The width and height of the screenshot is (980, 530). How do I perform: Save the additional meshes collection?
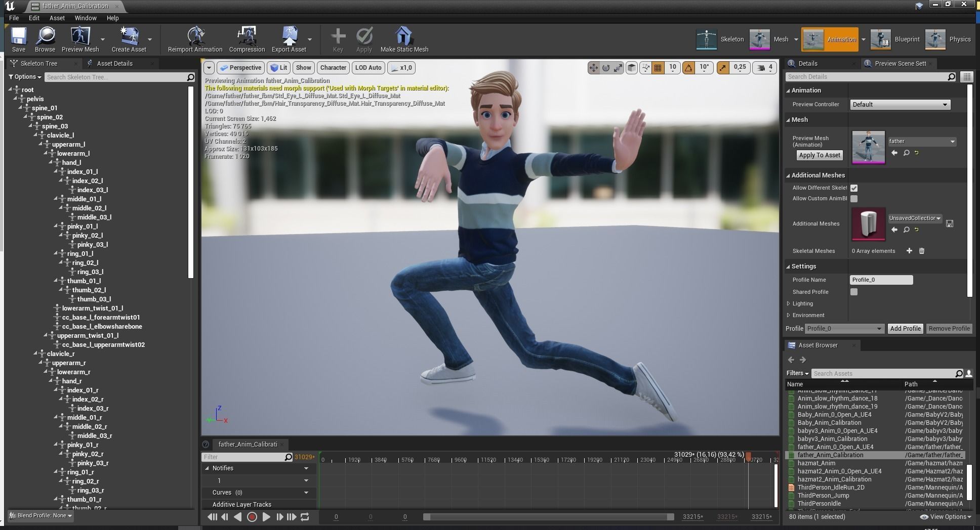[950, 224]
